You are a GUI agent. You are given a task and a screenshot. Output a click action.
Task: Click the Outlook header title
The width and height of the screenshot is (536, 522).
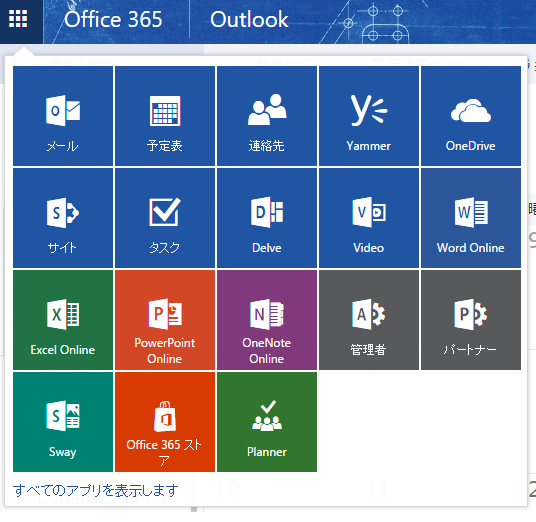[249, 19]
